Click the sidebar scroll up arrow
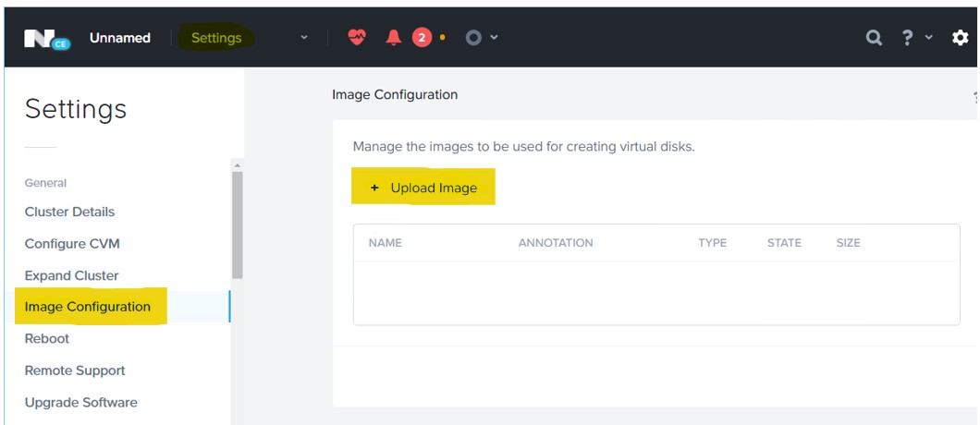Image resolution: width=980 pixels, height=425 pixels. pyautogui.click(x=238, y=166)
